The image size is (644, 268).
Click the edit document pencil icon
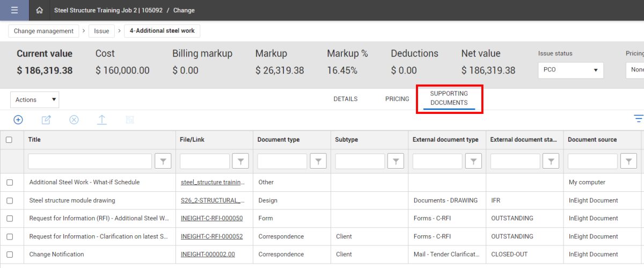(46, 120)
